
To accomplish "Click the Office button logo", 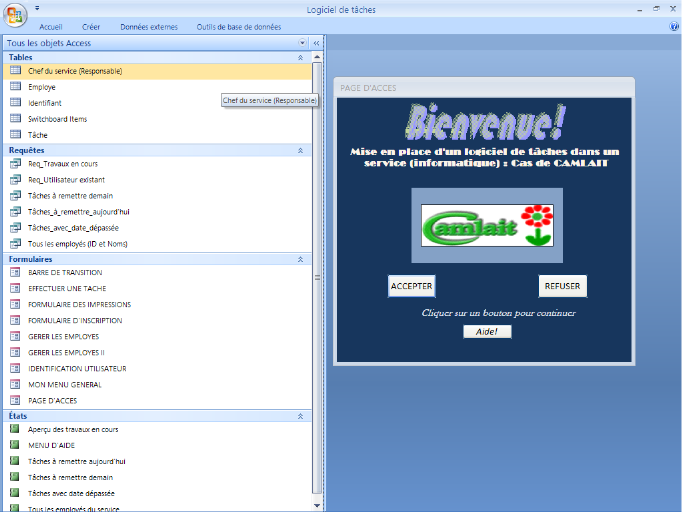I will [15, 15].
